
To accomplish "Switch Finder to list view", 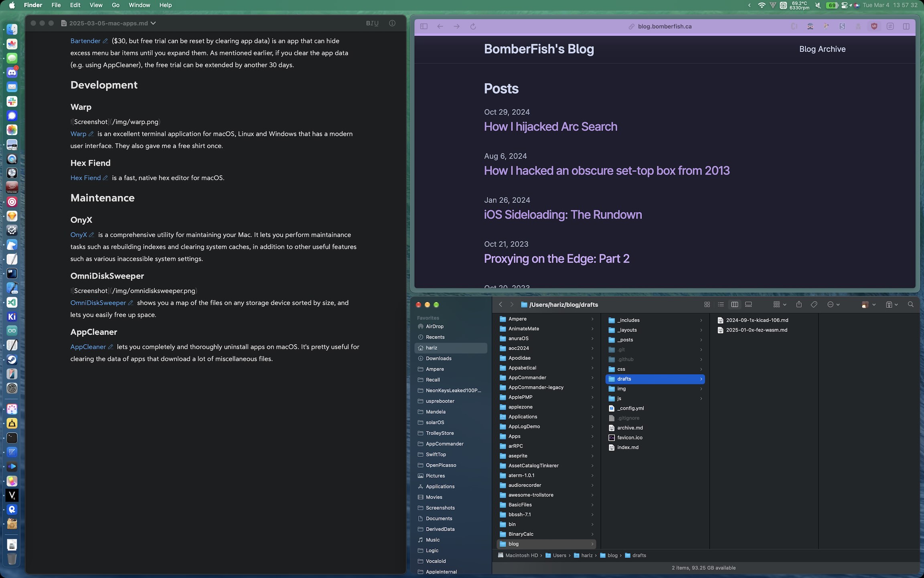I will pyautogui.click(x=721, y=305).
